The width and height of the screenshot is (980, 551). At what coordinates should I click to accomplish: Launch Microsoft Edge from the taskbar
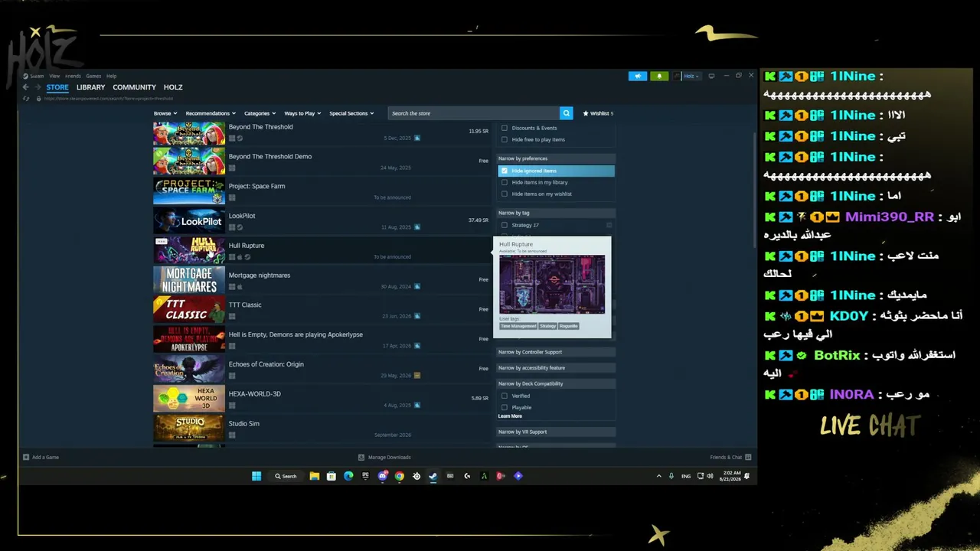(348, 476)
